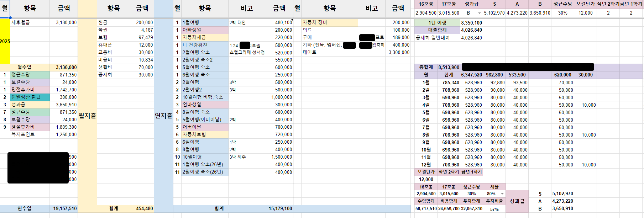Select the 투자비율 header cell
This screenshot has height=218, width=644.
pos(494,201)
